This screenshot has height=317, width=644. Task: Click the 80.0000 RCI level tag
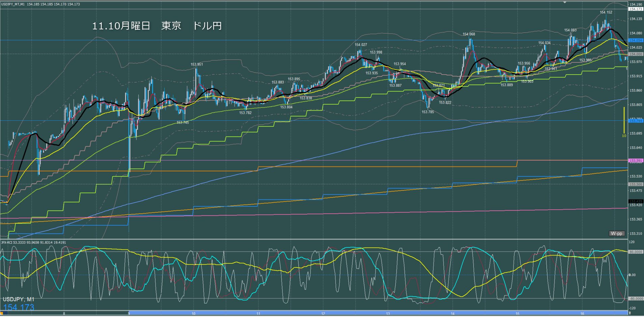[636, 252]
